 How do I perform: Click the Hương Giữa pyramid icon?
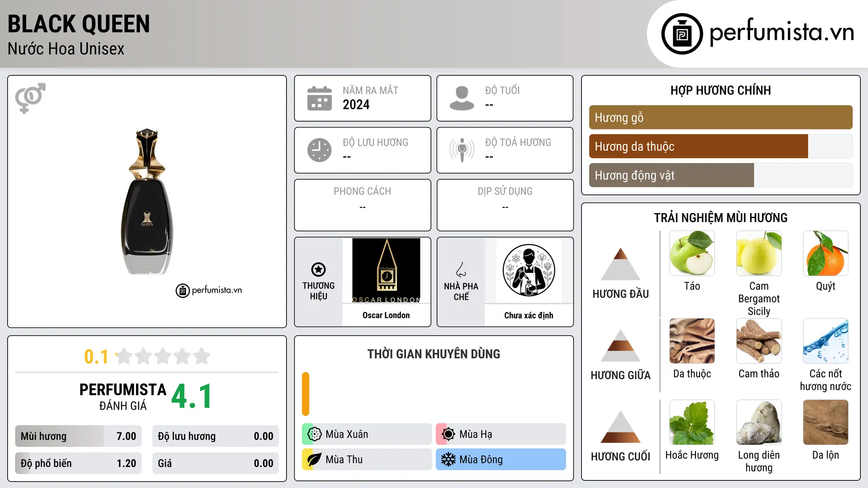620,345
